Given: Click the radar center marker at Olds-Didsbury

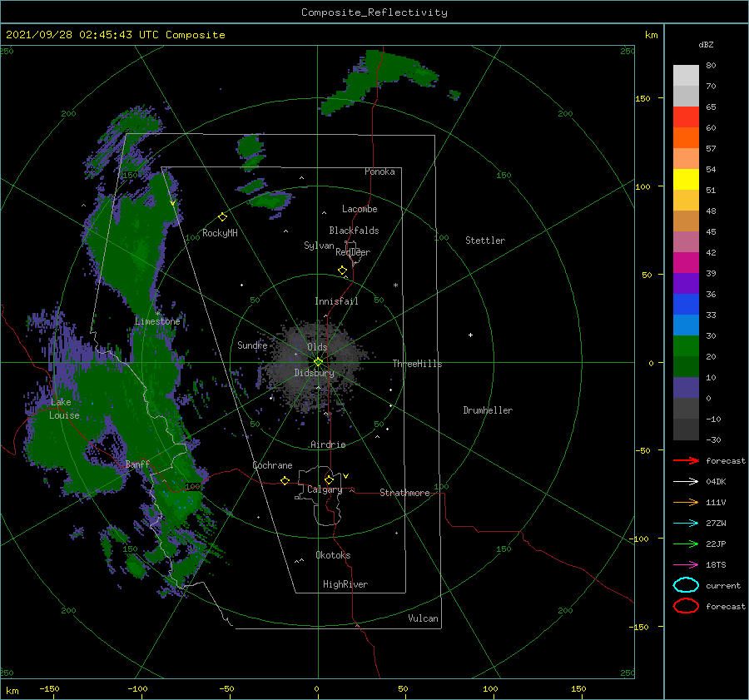Looking at the screenshot, I should (318, 362).
